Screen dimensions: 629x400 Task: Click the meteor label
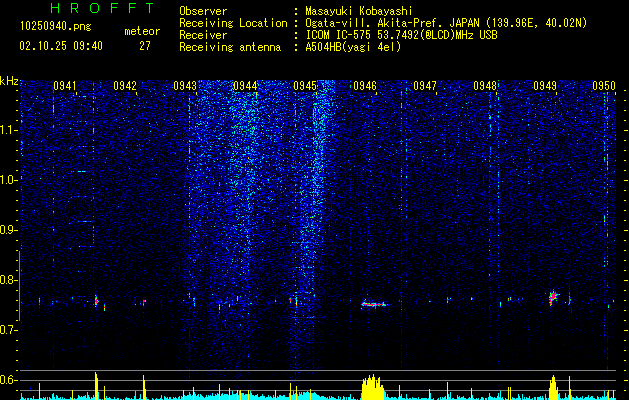pyautogui.click(x=142, y=31)
